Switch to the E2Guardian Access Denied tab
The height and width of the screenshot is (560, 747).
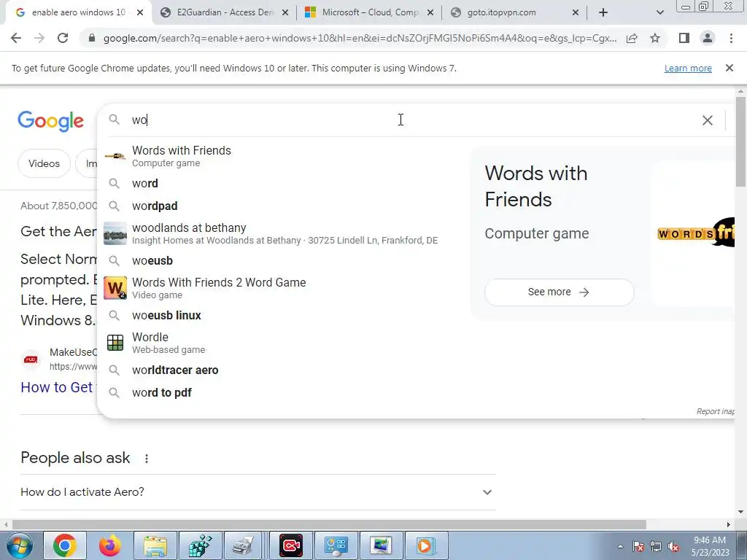click(x=224, y=13)
